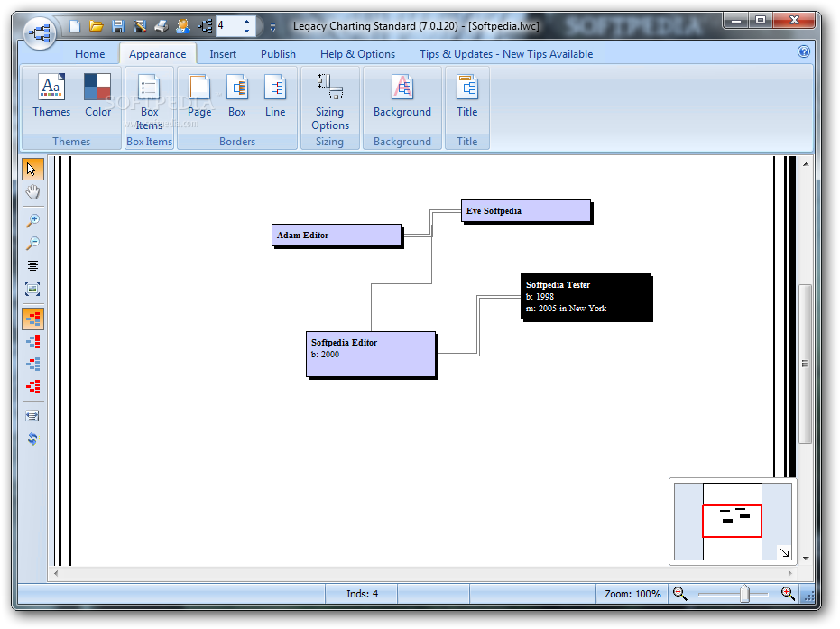840x629 pixels.
Task: Select the highlighted orange chart type button
Action: pyautogui.click(x=32, y=319)
